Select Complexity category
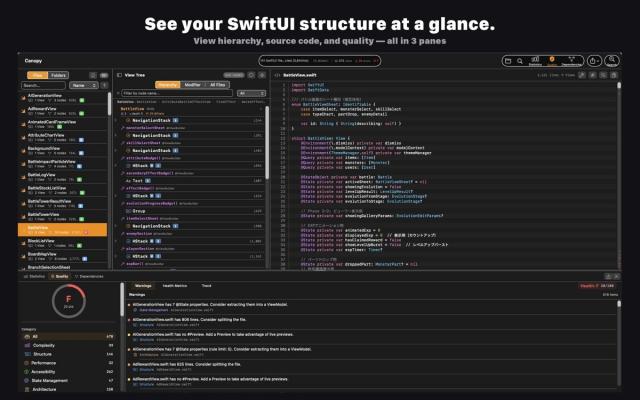Screen dimensions: 640x400 pyautogui.click(x=68, y=345)
